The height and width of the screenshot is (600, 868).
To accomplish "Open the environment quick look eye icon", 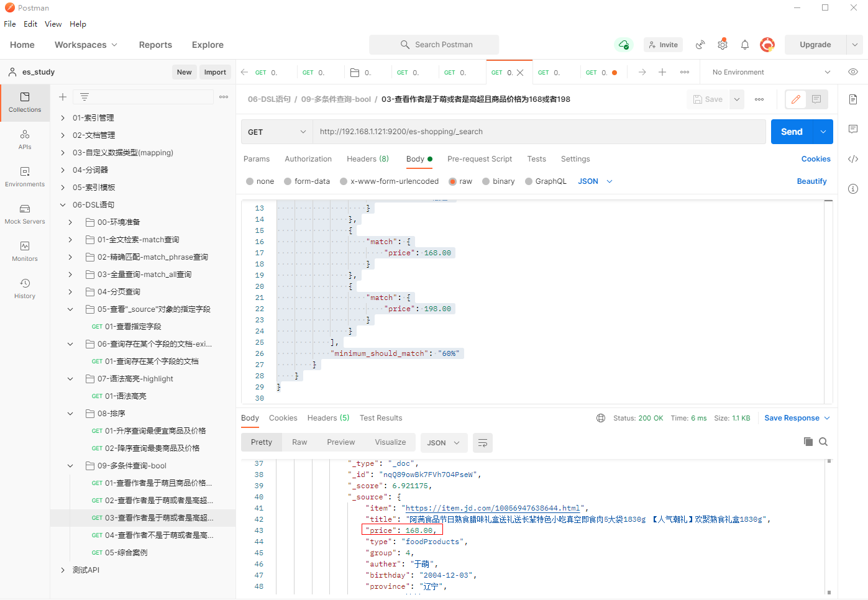I will point(853,72).
